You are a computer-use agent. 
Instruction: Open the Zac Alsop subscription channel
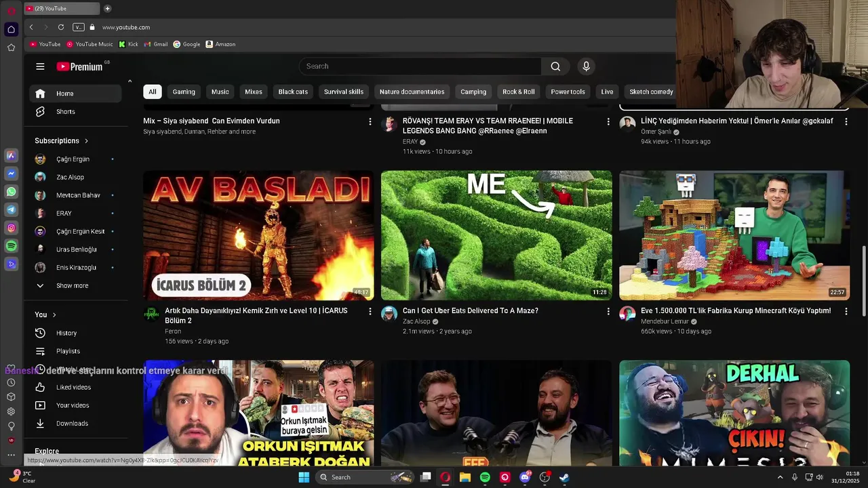pyautogui.click(x=75, y=177)
